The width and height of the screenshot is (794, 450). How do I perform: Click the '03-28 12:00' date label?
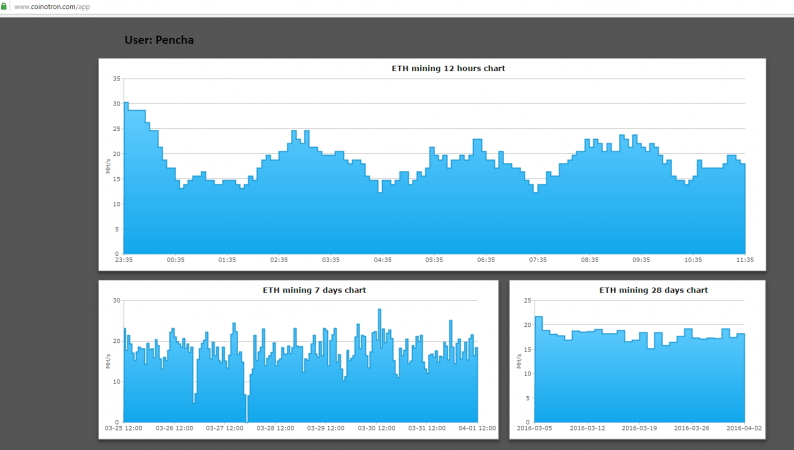(x=275, y=428)
